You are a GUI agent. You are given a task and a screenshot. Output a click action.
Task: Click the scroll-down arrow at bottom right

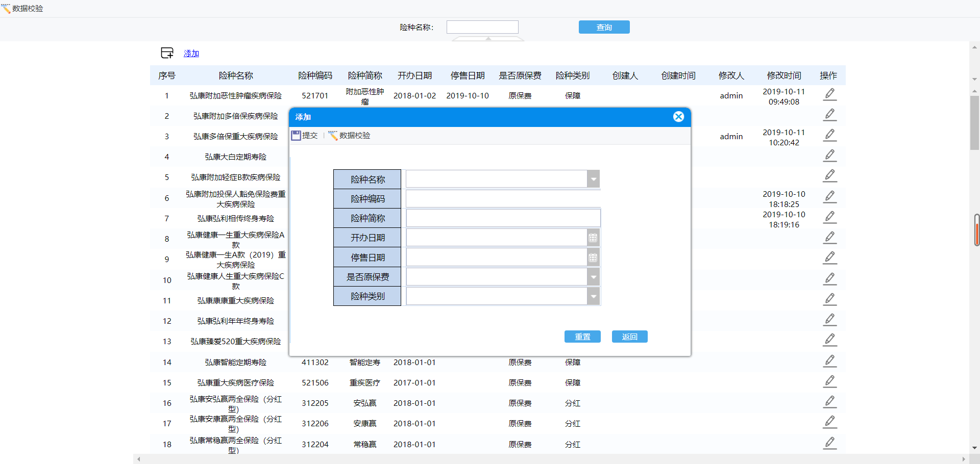974,448
